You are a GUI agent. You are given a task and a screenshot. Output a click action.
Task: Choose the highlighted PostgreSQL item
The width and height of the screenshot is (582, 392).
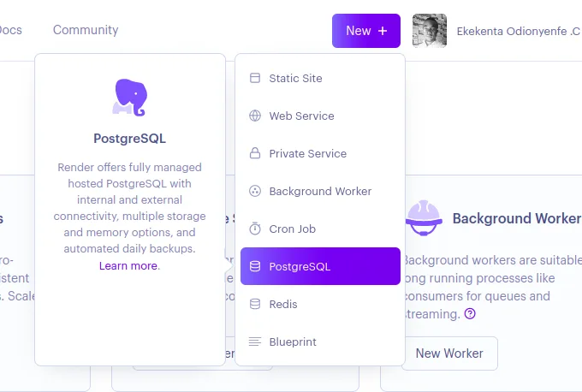(x=320, y=266)
